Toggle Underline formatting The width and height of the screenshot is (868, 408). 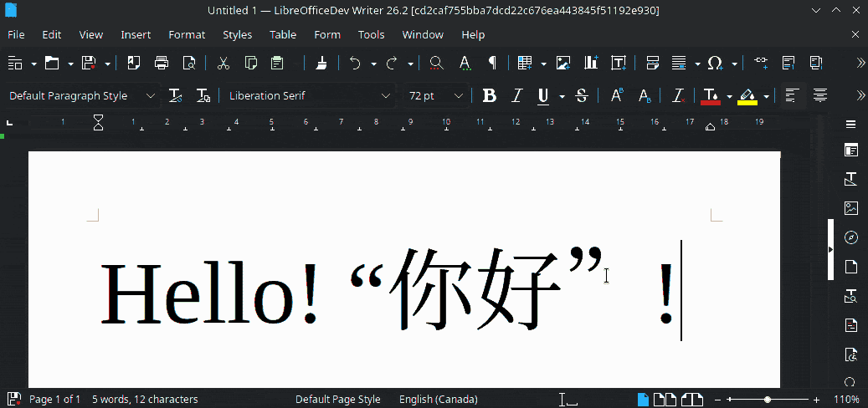pyautogui.click(x=543, y=96)
